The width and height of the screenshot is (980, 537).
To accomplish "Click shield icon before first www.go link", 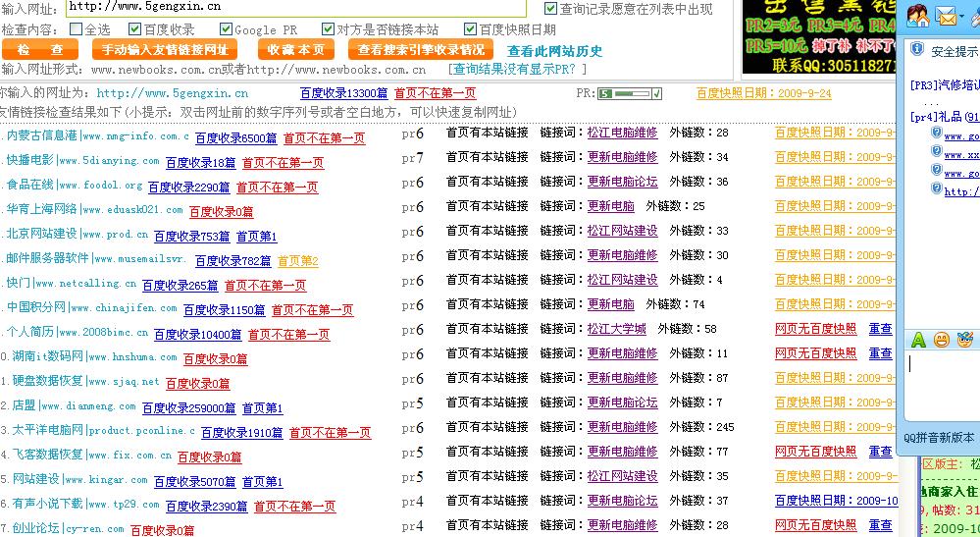I will pyautogui.click(x=936, y=133).
